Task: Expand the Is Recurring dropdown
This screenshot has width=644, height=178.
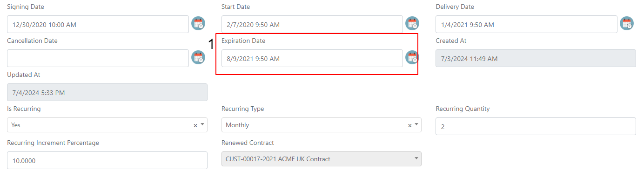Action: coord(202,125)
